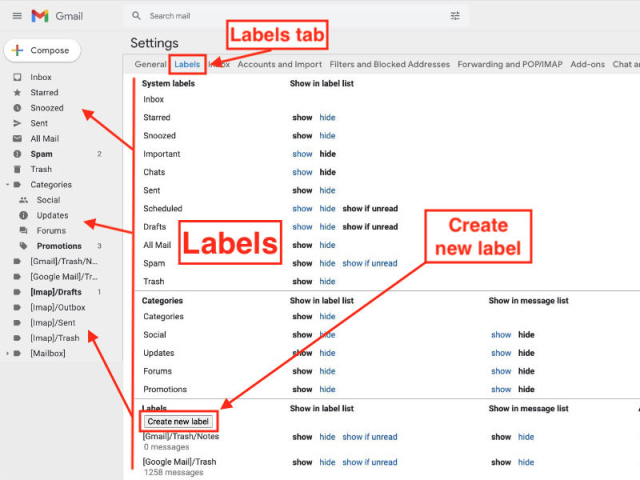
Task: Click the search options filter icon
Action: pyautogui.click(x=456, y=16)
